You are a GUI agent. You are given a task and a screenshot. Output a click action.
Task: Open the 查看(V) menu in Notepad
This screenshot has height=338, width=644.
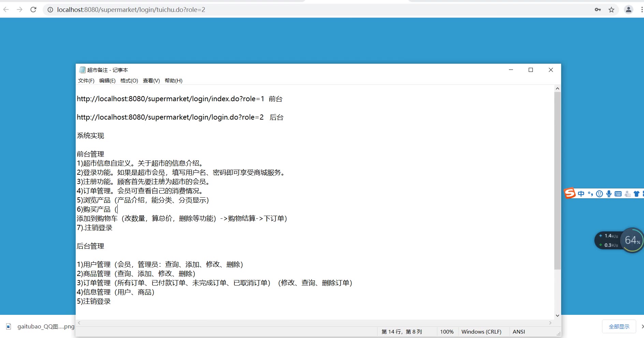[151, 81]
